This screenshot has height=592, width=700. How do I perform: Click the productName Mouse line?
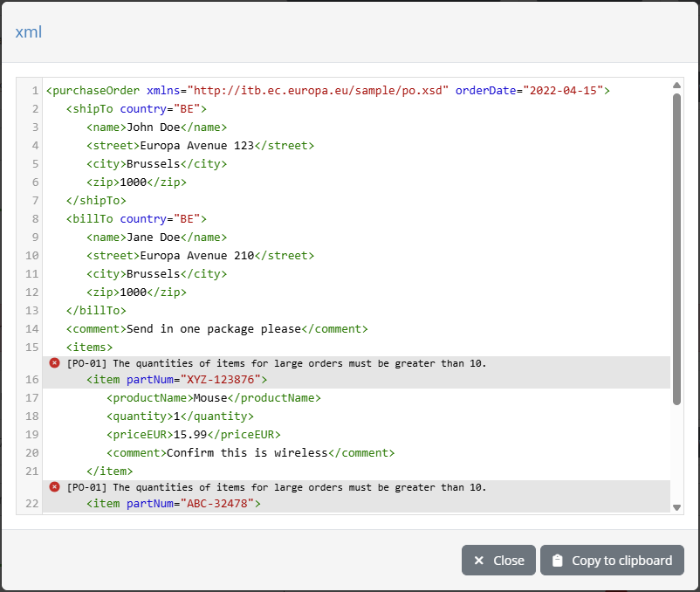pyautogui.click(x=213, y=398)
